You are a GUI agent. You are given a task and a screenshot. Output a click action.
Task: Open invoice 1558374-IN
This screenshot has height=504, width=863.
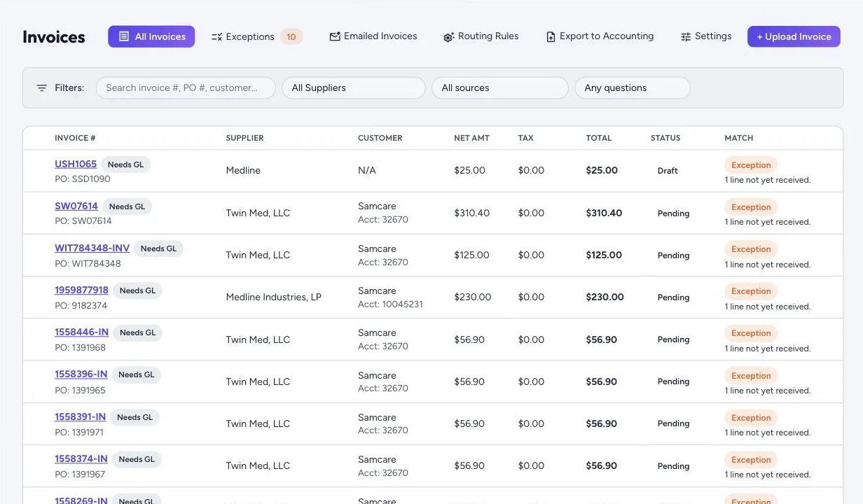pyautogui.click(x=81, y=458)
